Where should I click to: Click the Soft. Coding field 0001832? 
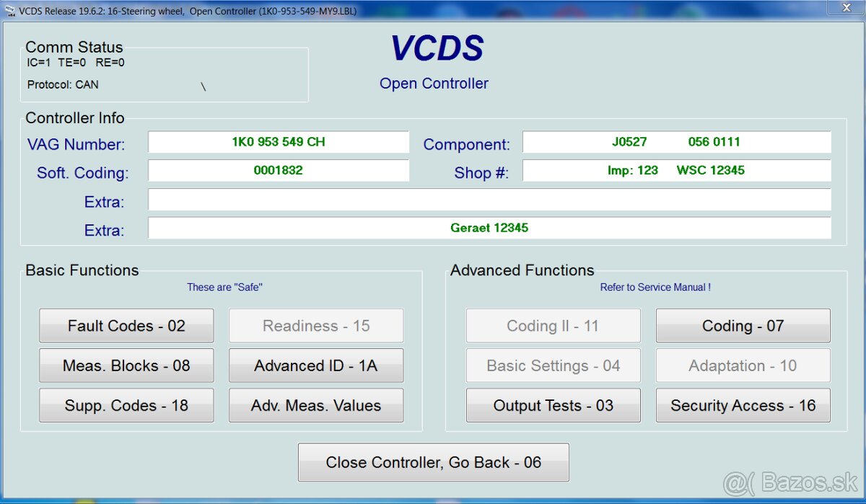pyautogui.click(x=279, y=171)
